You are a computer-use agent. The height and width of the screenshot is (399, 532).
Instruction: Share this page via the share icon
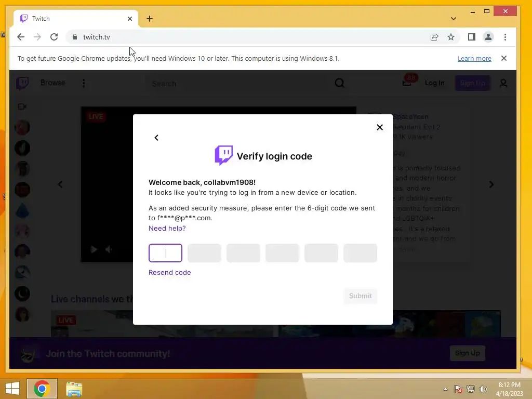click(434, 37)
